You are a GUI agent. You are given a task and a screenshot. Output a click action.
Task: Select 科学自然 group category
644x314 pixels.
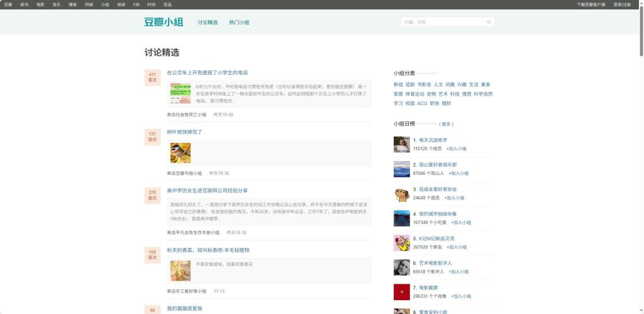tap(483, 94)
